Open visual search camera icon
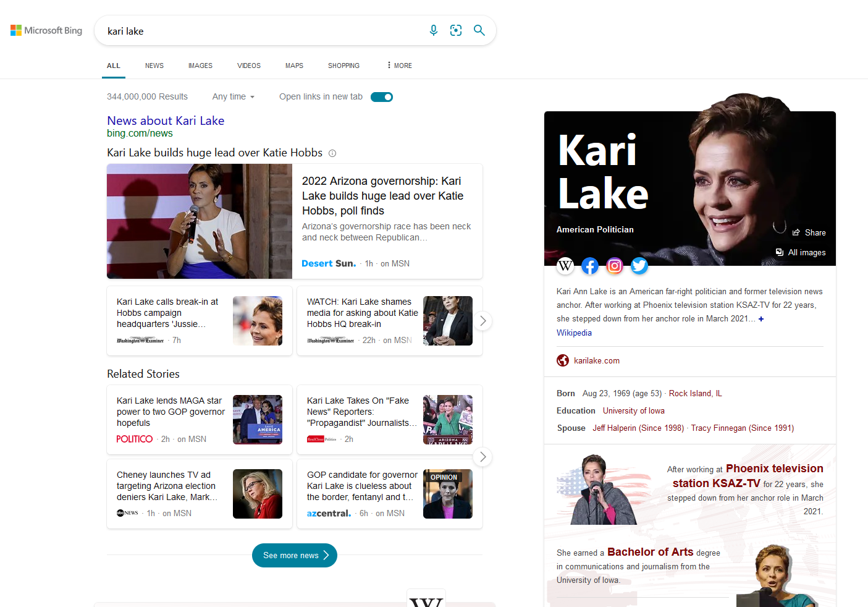Viewport: 868px width, 607px height. (x=456, y=30)
